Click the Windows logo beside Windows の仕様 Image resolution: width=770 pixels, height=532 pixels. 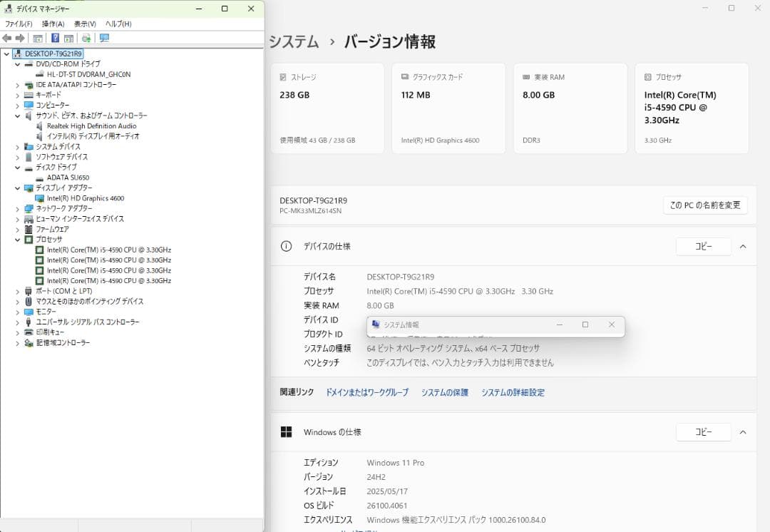(x=287, y=431)
